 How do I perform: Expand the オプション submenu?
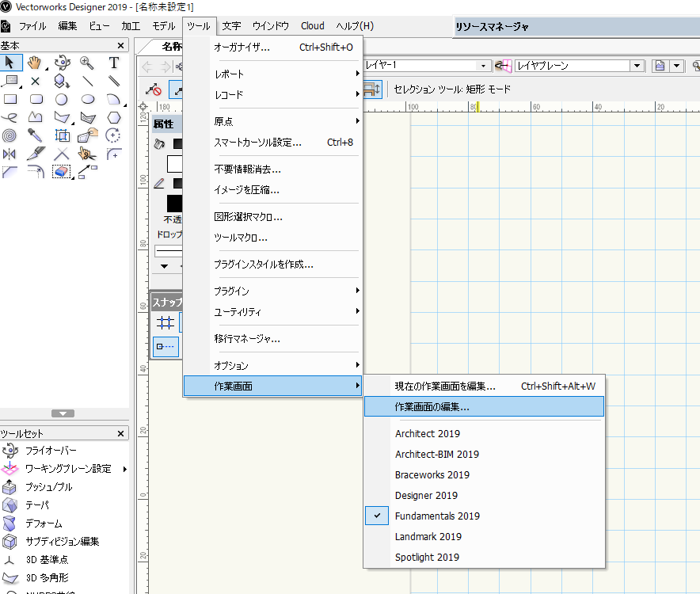(272, 365)
